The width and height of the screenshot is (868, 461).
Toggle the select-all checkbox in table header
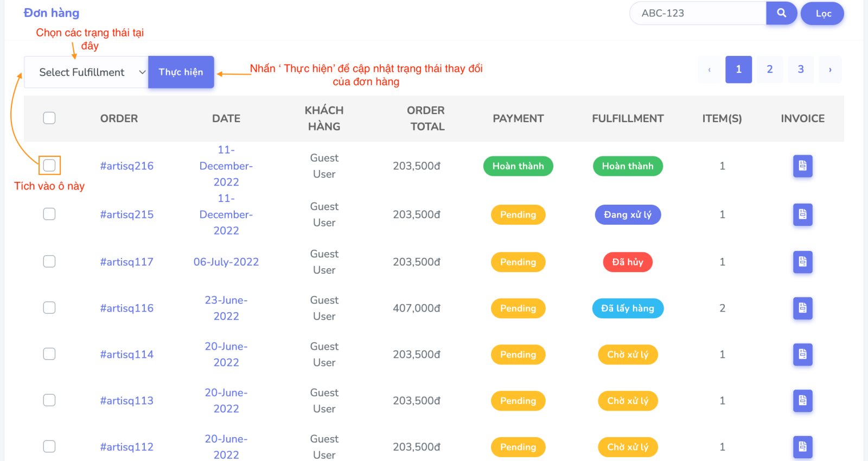point(49,118)
